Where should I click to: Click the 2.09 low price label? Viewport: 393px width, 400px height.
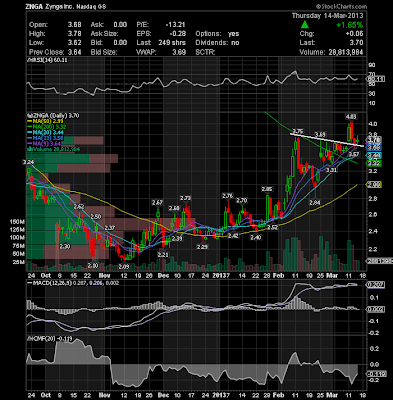124,266
